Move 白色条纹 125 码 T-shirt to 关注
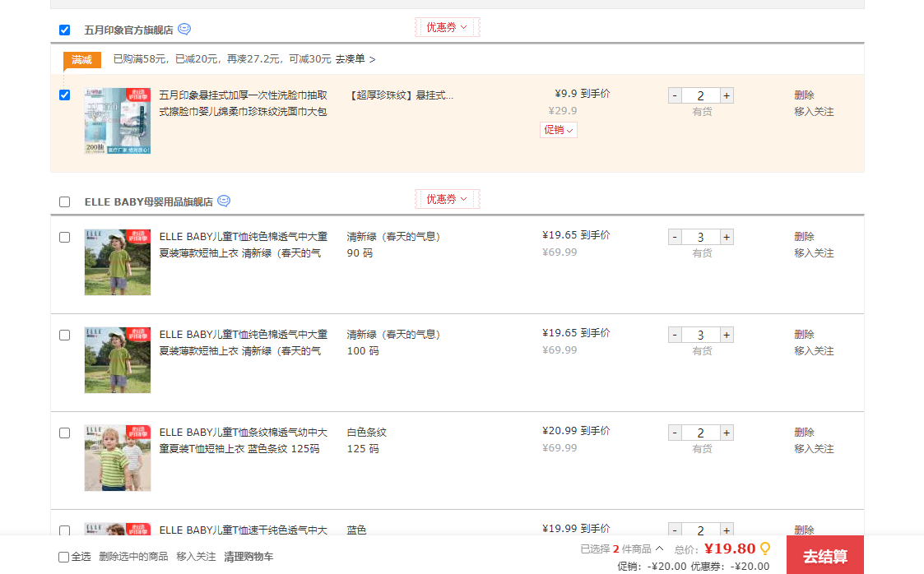The width and height of the screenshot is (924, 574). [814, 449]
